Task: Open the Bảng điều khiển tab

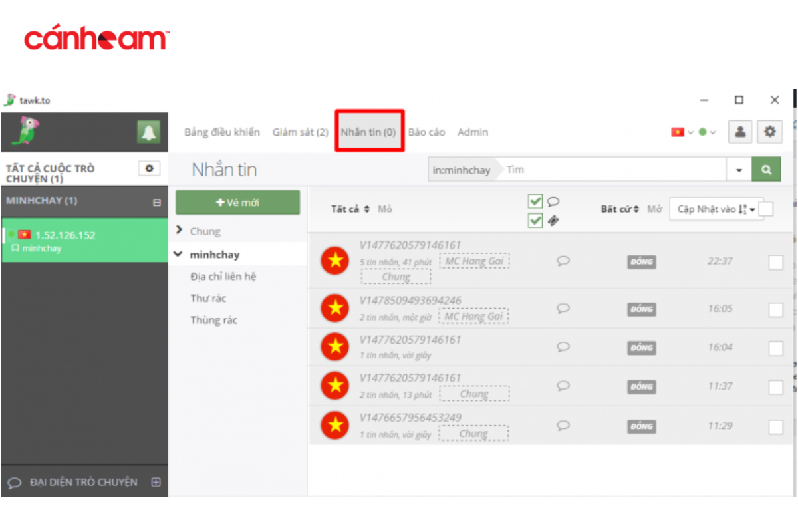Action: click(222, 132)
